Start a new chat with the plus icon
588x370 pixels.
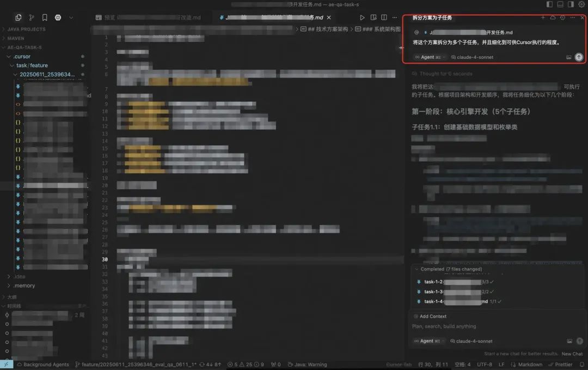pyautogui.click(x=543, y=17)
